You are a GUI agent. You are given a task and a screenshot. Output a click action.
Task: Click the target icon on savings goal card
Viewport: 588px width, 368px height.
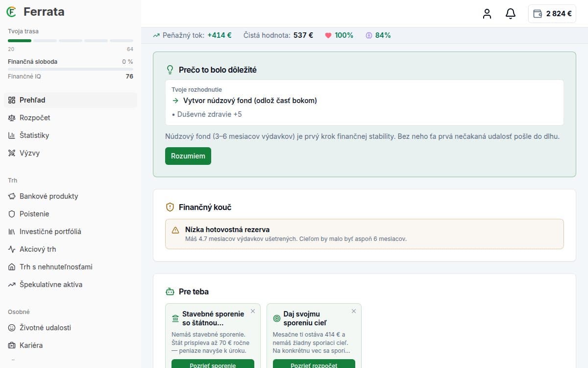pos(277,318)
